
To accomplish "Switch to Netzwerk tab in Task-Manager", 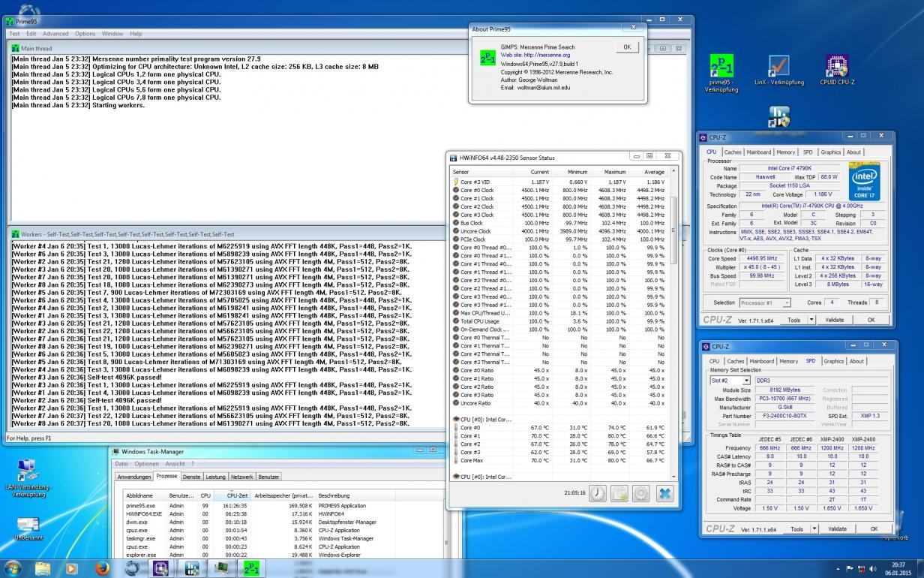I will (241, 477).
